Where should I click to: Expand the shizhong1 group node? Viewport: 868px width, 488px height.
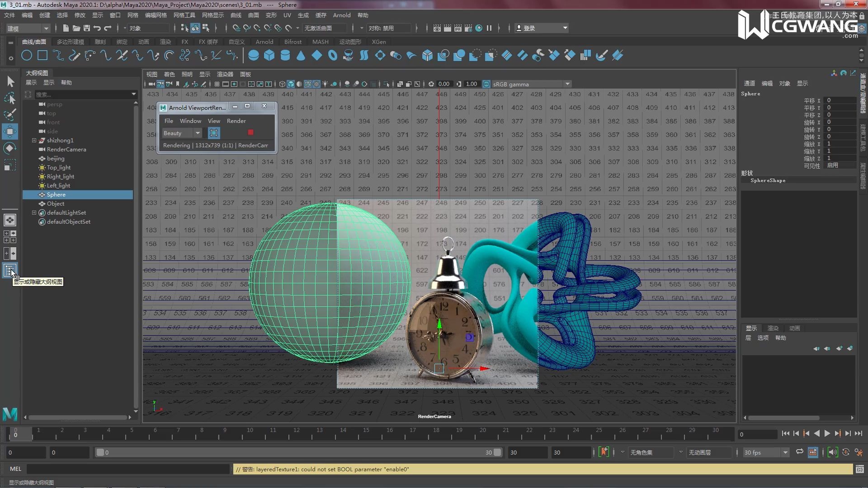(x=34, y=140)
